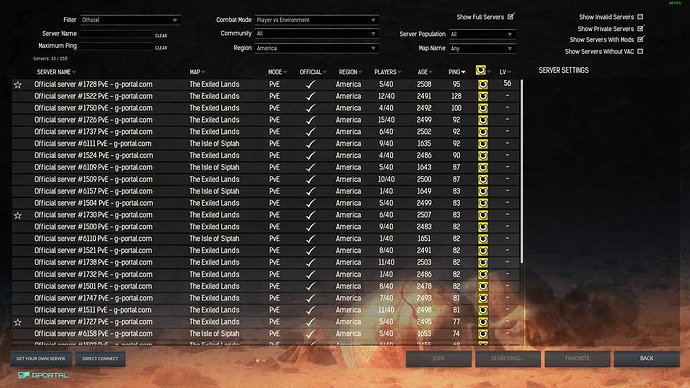This screenshot has width=690, height=388.
Task: Click the Back button
Action: (x=647, y=359)
